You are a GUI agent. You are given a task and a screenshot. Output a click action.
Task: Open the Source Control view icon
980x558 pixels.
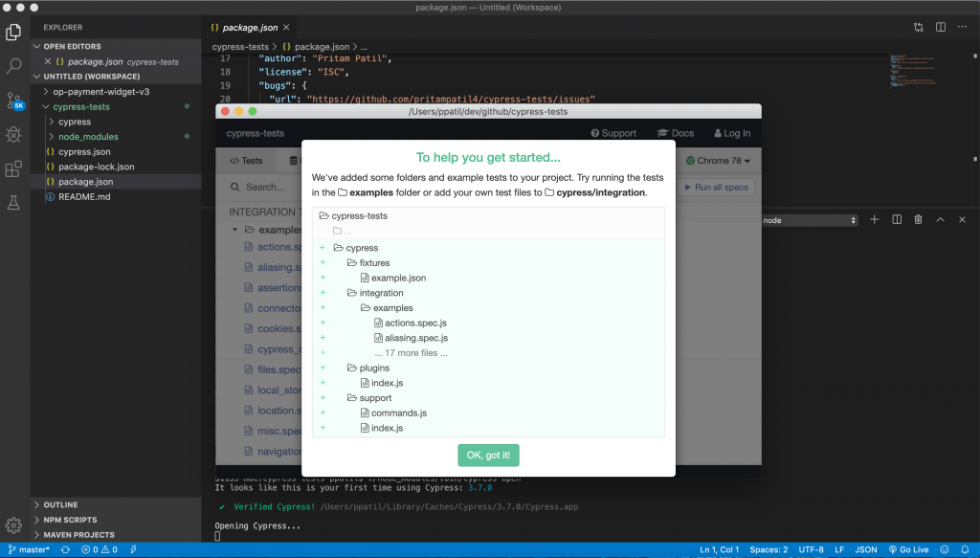click(x=13, y=100)
